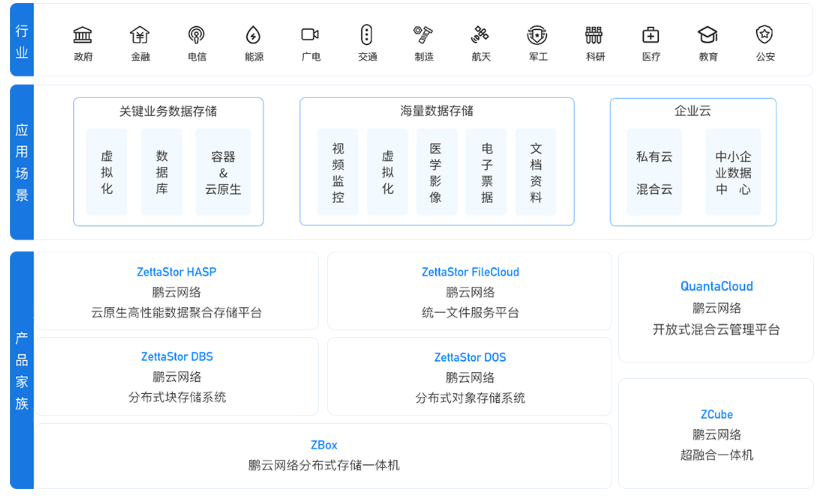The image size is (823, 500).
Task: Select the 金融 finance house icon
Action: tap(140, 35)
